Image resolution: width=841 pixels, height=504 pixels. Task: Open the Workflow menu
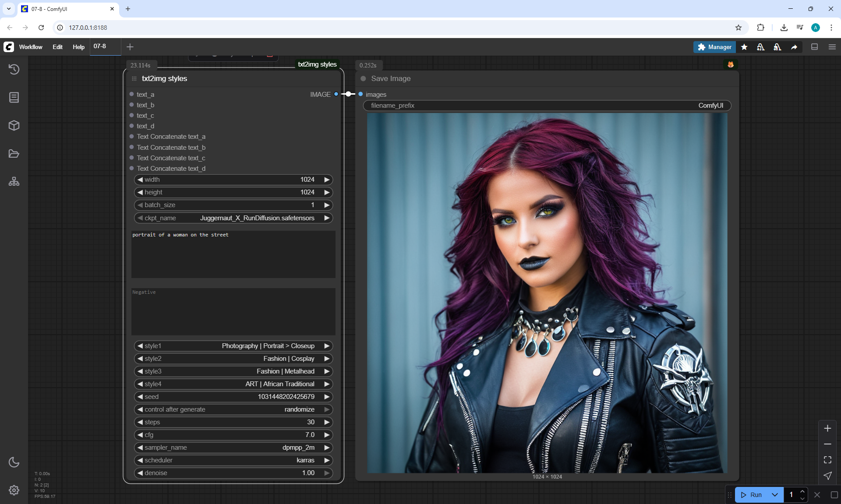tap(31, 47)
